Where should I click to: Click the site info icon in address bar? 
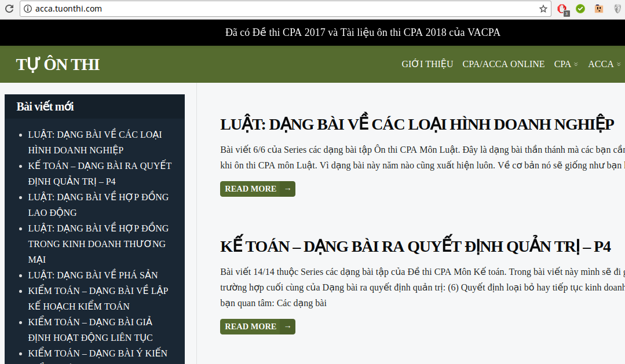(27, 9)
